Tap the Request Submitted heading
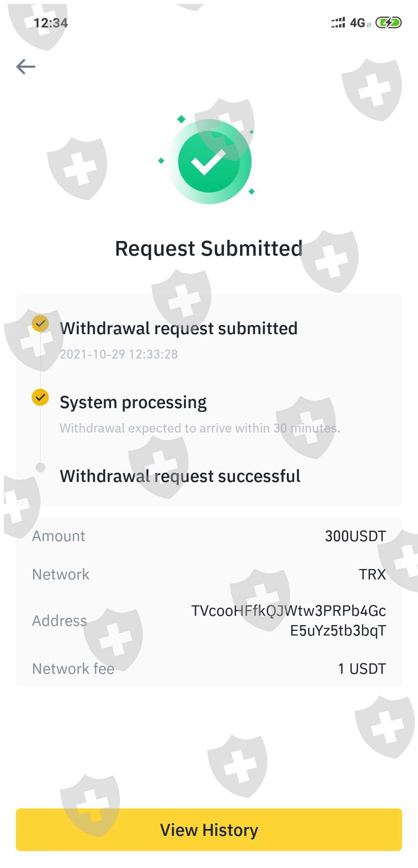This screenshot has width=418, height=868. pyautogui.click(x=209, y=248)
